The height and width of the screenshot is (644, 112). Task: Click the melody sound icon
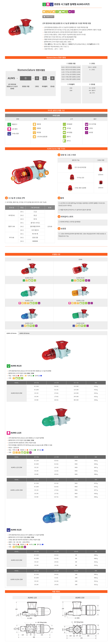tap(64, 137)
